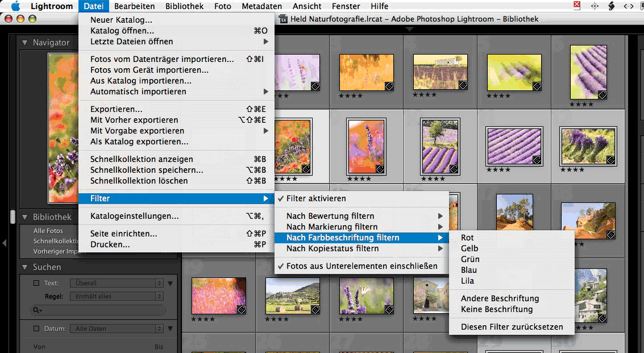Select Schnellkollektion anzeigen

click(x=176, y=159)
